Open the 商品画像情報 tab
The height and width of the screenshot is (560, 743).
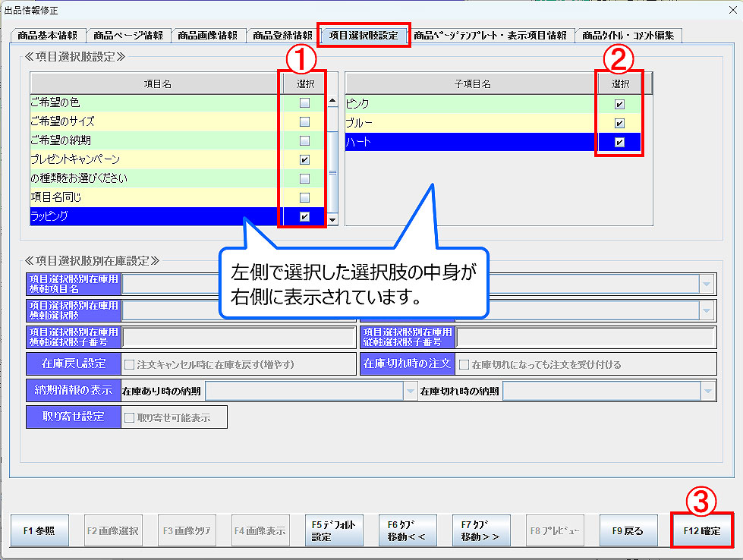(207, 36)
